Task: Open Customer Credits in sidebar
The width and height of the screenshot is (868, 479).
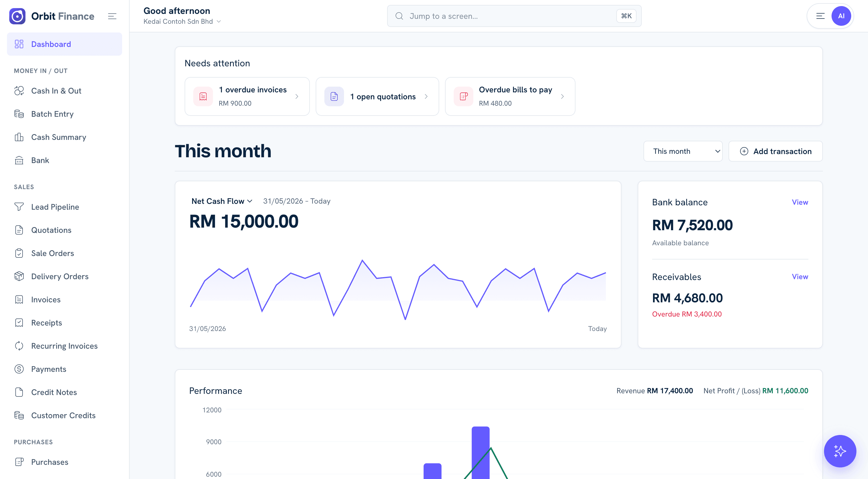Action: (64, 416)
